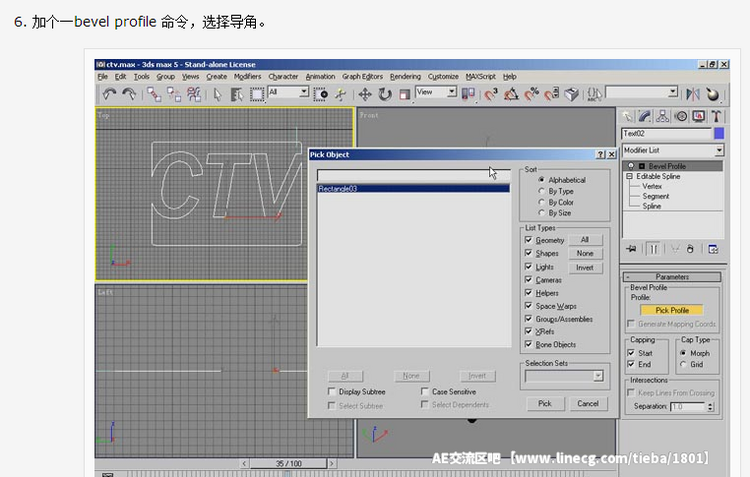Activate the Select and Move tool
The image size is (750, 477).
point(365,94)
